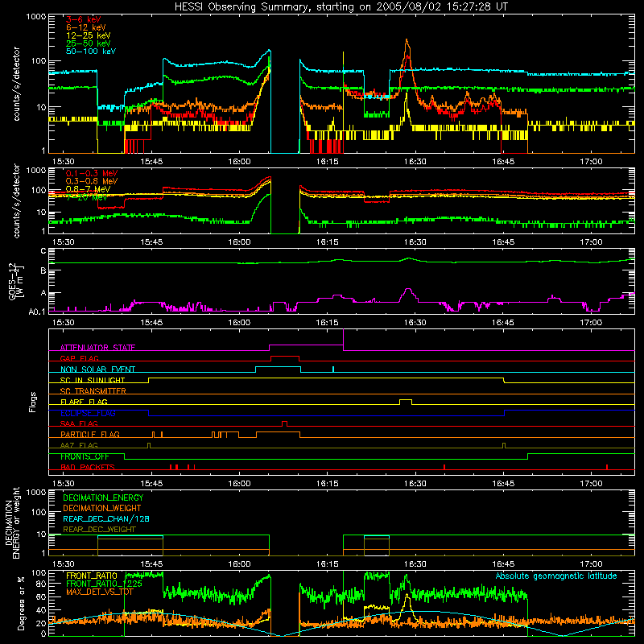Click the PARTICLE_FLAG label
This screenshot has width=644, height=644.
[x=89, y=435]
